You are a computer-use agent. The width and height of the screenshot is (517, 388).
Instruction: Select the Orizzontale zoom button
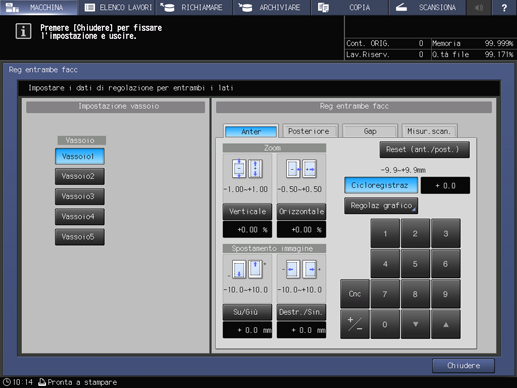(301, 212)
